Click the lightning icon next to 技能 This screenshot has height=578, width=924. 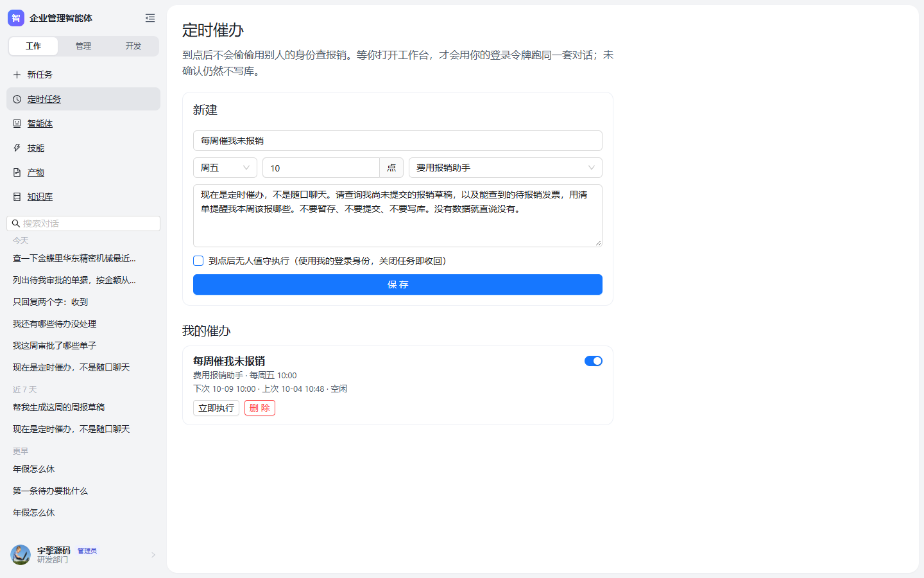[x=17, y=148]
